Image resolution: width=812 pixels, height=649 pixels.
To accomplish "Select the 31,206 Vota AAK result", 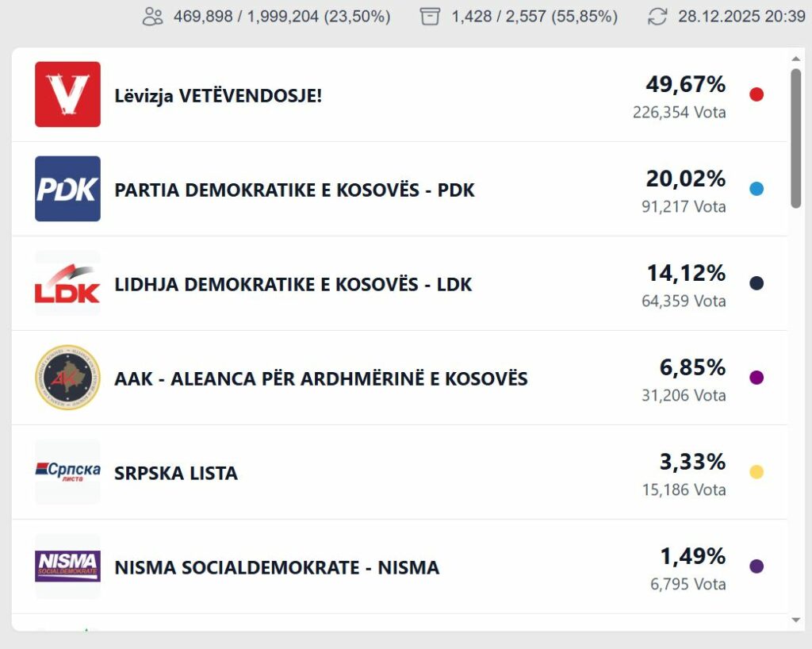I will pyautogui.click(x=684, y=395).
